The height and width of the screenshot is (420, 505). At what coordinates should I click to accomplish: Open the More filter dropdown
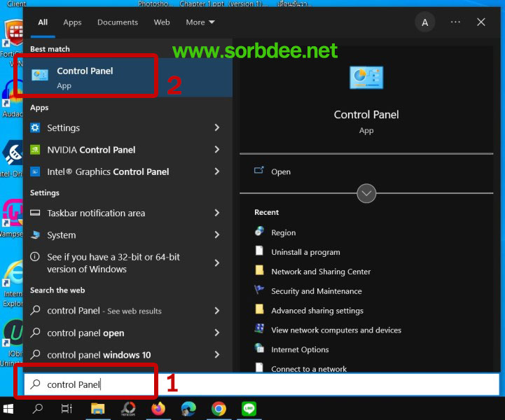200,22
